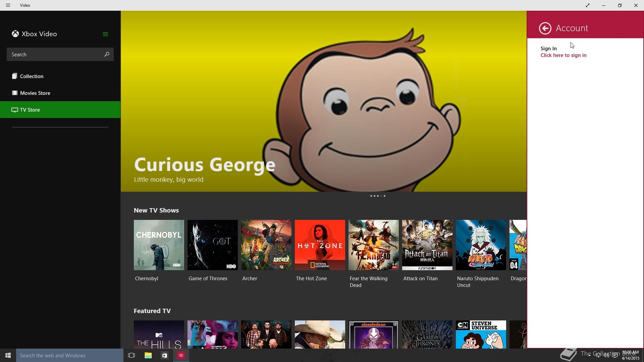Open the Store app from the taskbar
Screen dimensions: 644x362
(164, 355)
